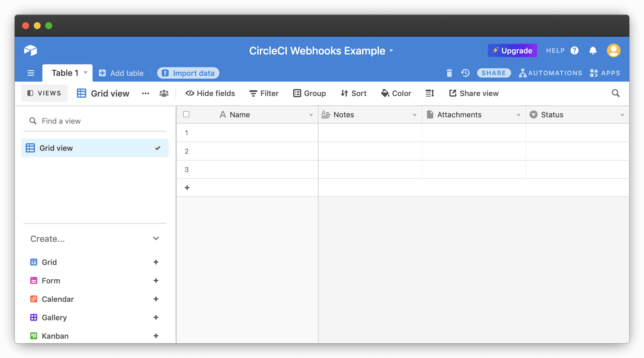Open base revision history clock icon
Viewport: 644px width, 358px height.
coord(465,73)
